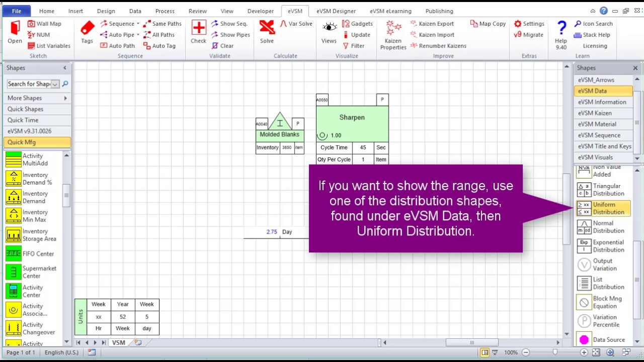The width and height of the screenshot is (644, 362).
Task: Select the Quick Time stencil
Action: [x=38, y=120]
